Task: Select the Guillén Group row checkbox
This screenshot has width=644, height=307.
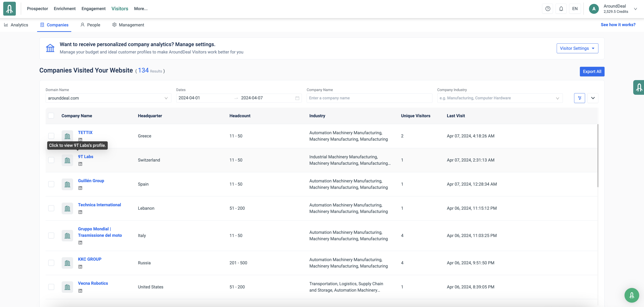Action: (51, 184)
